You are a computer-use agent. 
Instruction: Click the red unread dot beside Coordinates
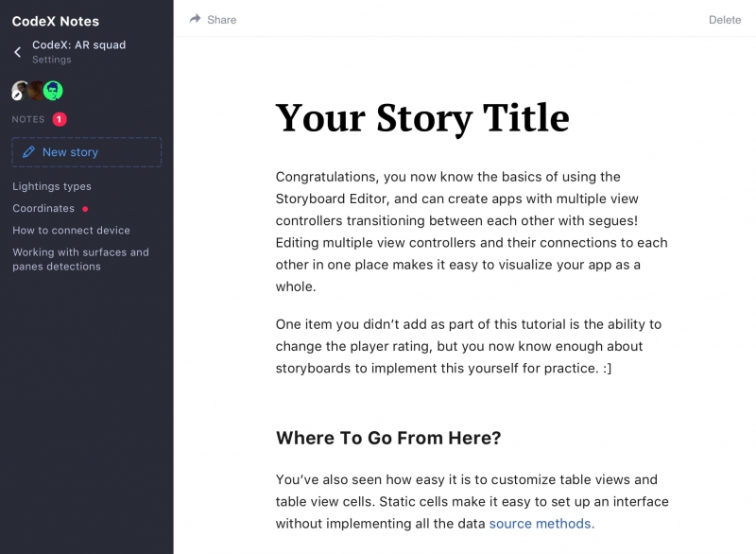coord(85,209)
